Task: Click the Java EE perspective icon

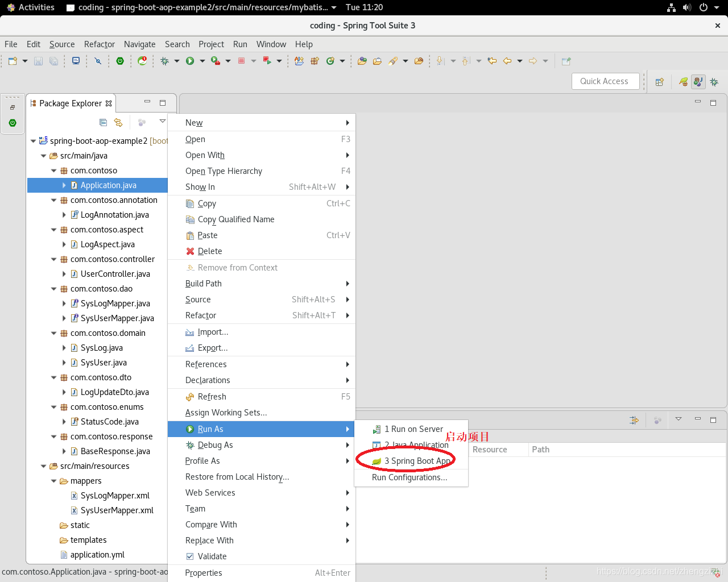Action: coord(698,82)
